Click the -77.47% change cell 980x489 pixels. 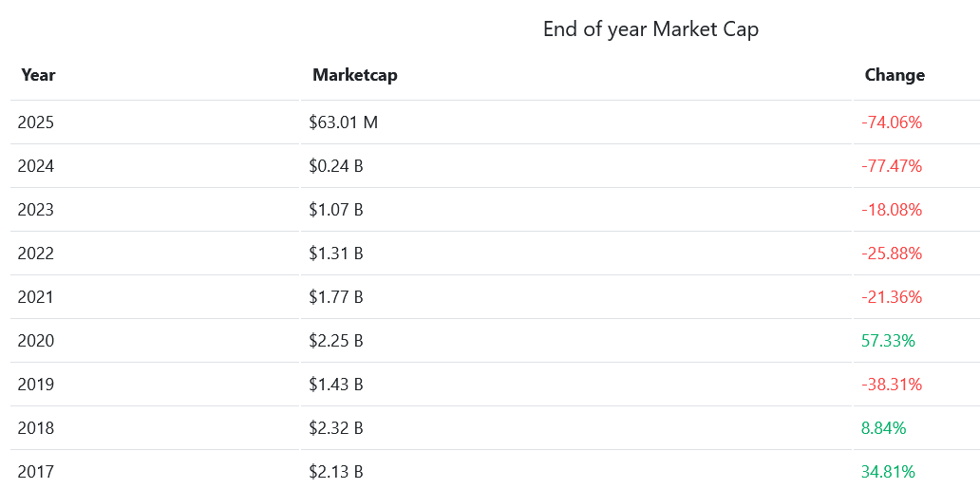pos(892,166)
